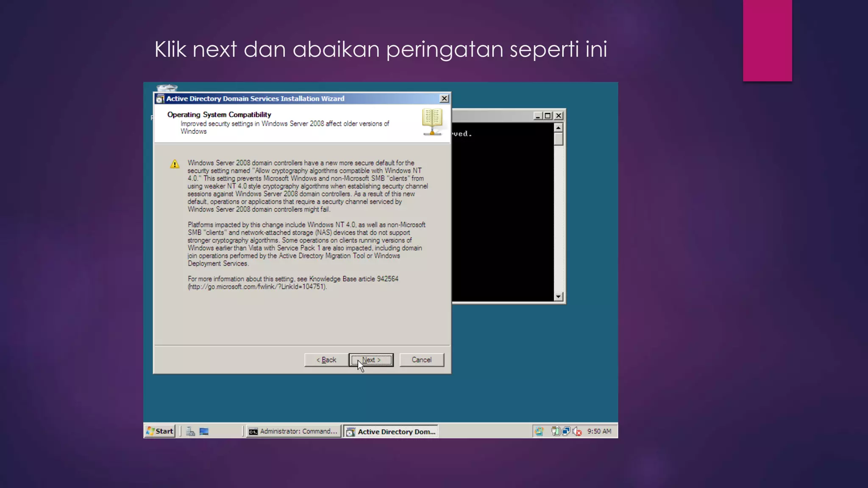Click the yellow warning triangle icon
The width and height of the screenshot is (868, 488).
coord(175,164)
